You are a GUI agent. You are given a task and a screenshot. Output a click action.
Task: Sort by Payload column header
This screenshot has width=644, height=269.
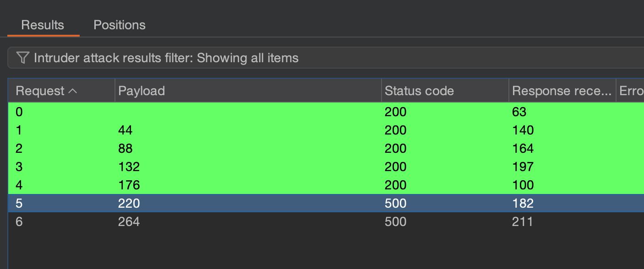[x=141, y=91]
